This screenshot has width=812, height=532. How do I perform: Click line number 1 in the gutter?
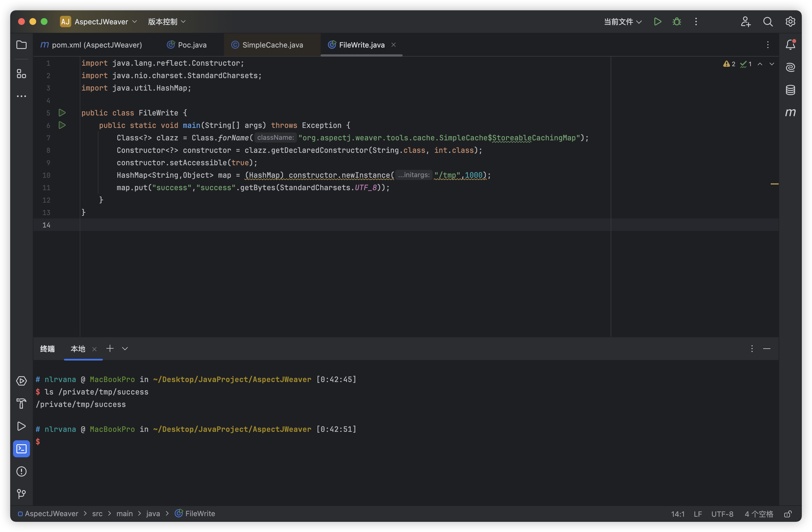[48, 63]
